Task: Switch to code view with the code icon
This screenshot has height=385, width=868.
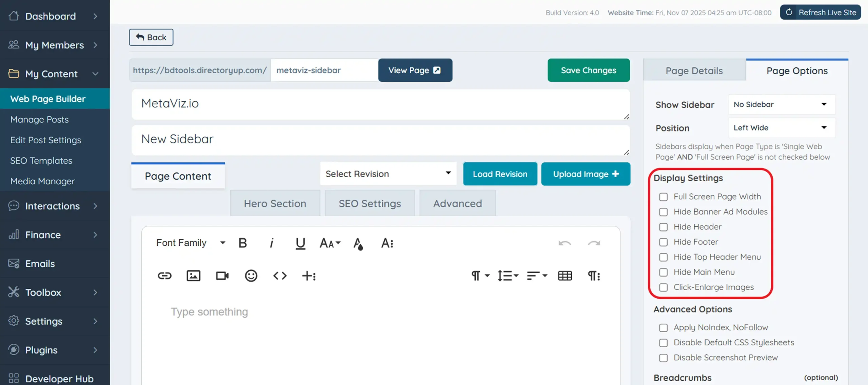Action: coord(280,276)
